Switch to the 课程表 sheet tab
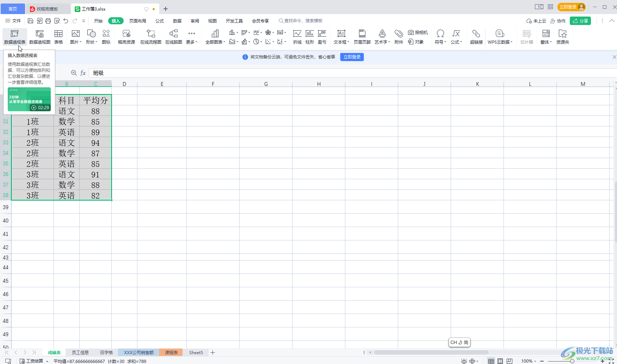 171,352
